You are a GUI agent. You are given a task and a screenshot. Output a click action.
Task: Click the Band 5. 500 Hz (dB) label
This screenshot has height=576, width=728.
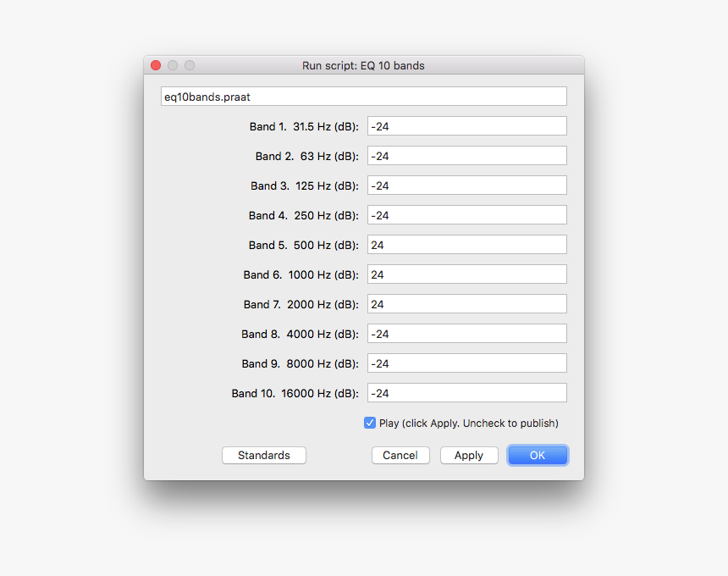click(x=304, y=245)
